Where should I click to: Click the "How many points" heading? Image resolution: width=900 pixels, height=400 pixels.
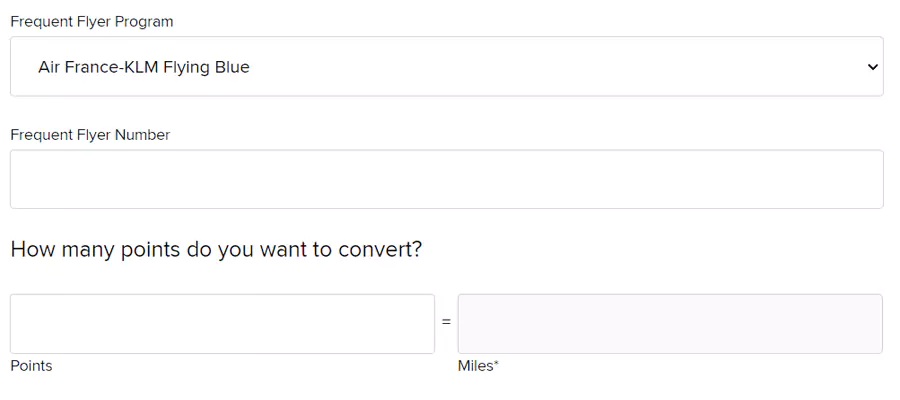216,249
